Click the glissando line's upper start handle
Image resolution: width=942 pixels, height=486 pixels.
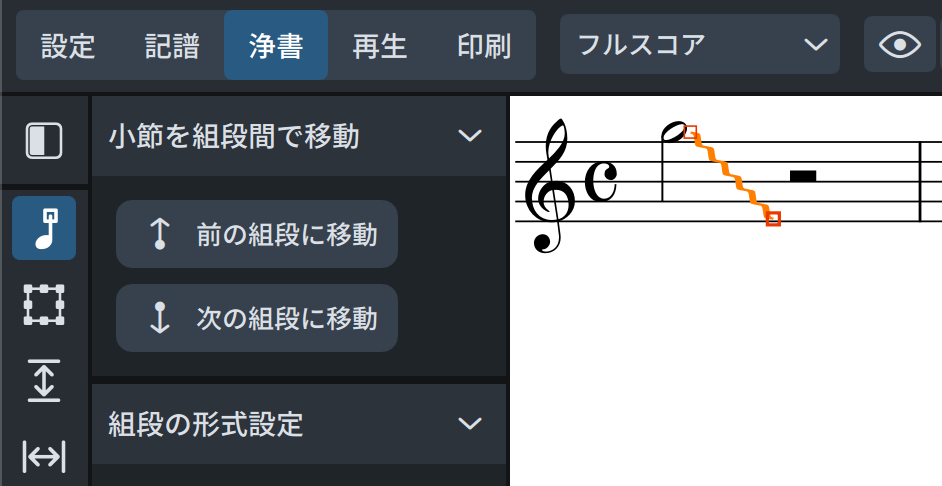coord(691,133)
